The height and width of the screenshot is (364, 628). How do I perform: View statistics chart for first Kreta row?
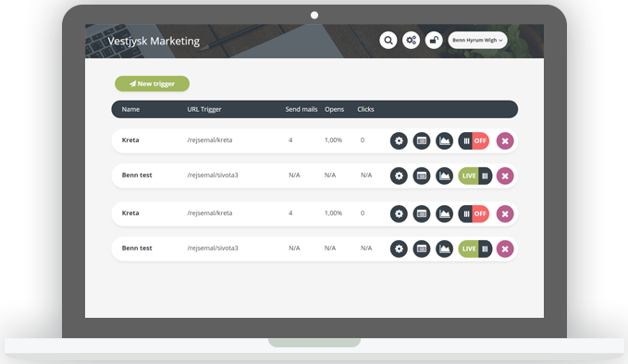click(x=444, y=140)
